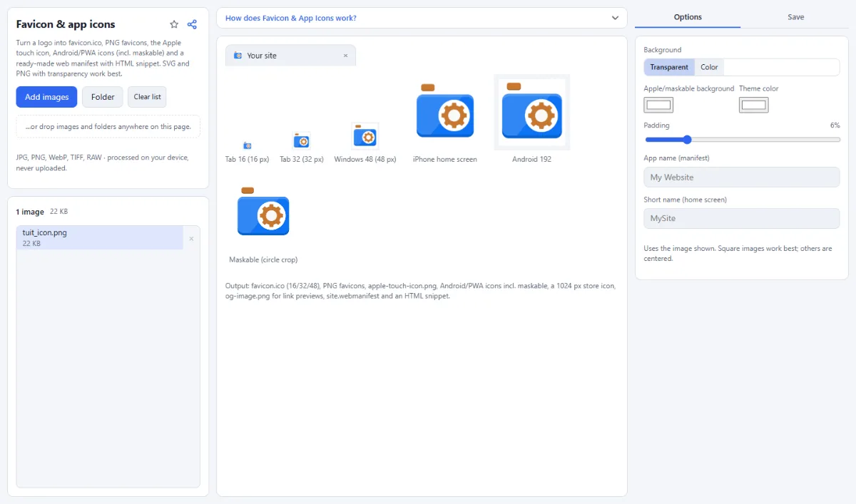Select the Tab 32 preview icon
This screenshot has width=856, height=504.
click(x=302, y=140)
